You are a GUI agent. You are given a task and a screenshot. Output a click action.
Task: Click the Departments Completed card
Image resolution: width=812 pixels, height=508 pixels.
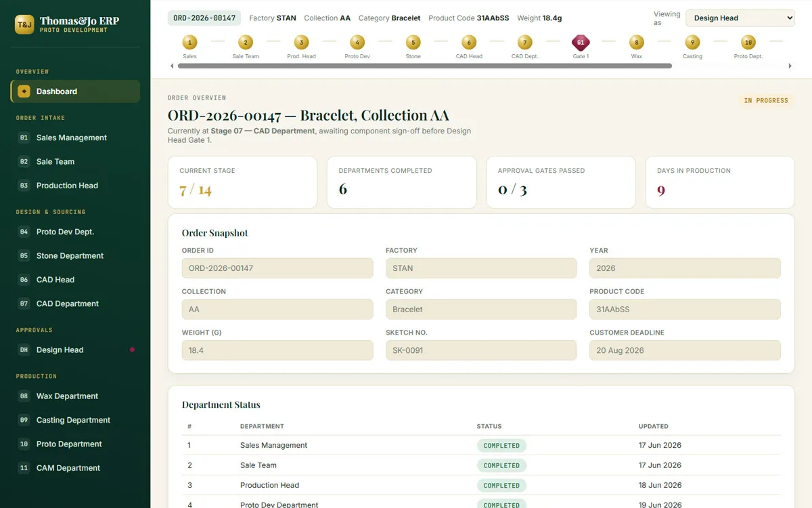pyautogui.click(x=402, y=182)
